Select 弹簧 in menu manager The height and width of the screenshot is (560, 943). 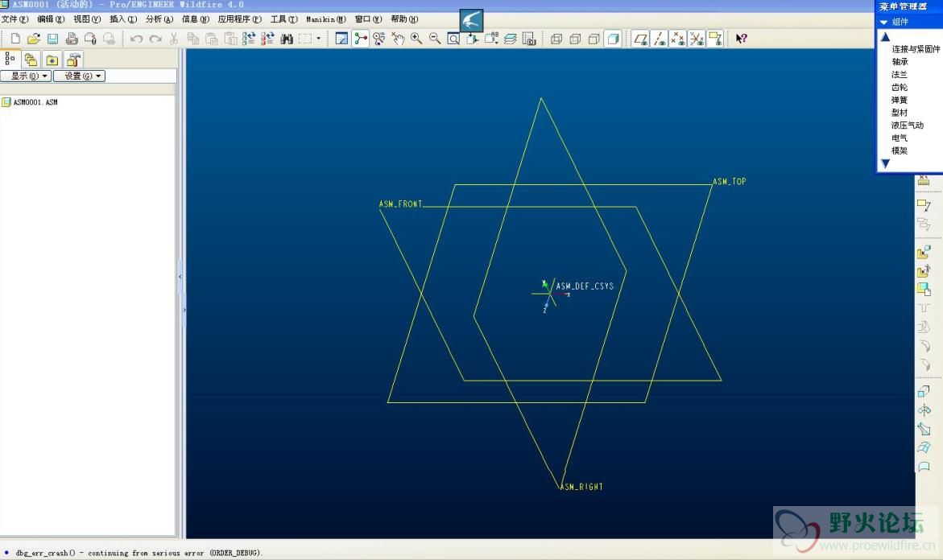pos(900,100)
